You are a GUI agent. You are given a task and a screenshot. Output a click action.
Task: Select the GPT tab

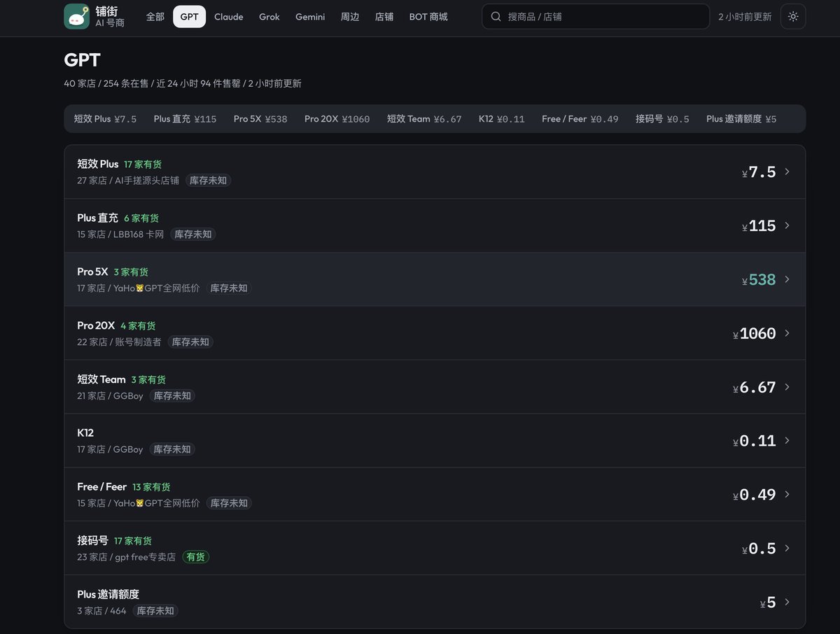189,16
